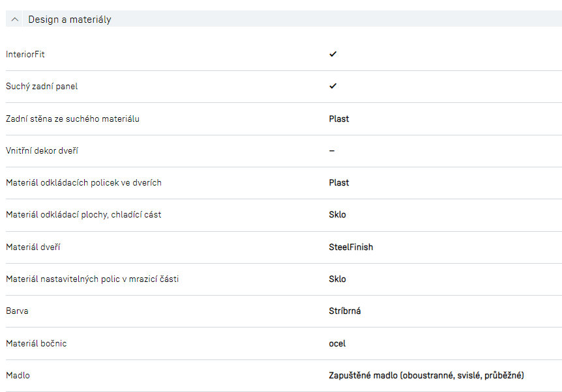Click the ocel value for Materiál bočnic
This screenshot has width=562, height=392.
click(337, 343)
